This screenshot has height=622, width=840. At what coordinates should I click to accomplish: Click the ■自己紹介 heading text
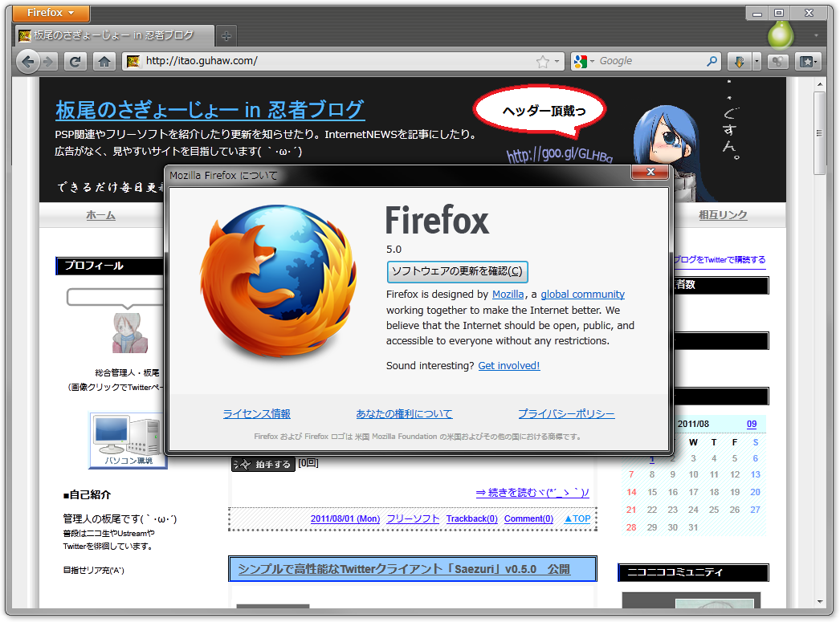[x=87, y=495]
